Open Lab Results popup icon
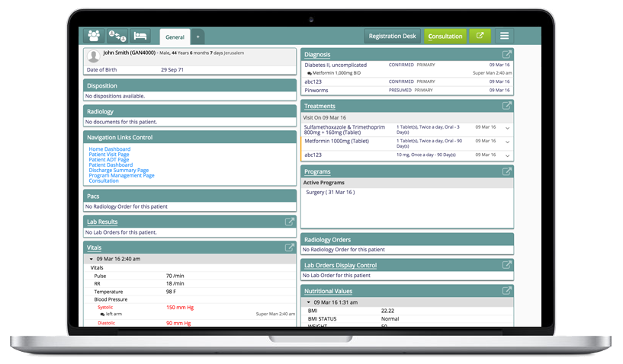 289,222
